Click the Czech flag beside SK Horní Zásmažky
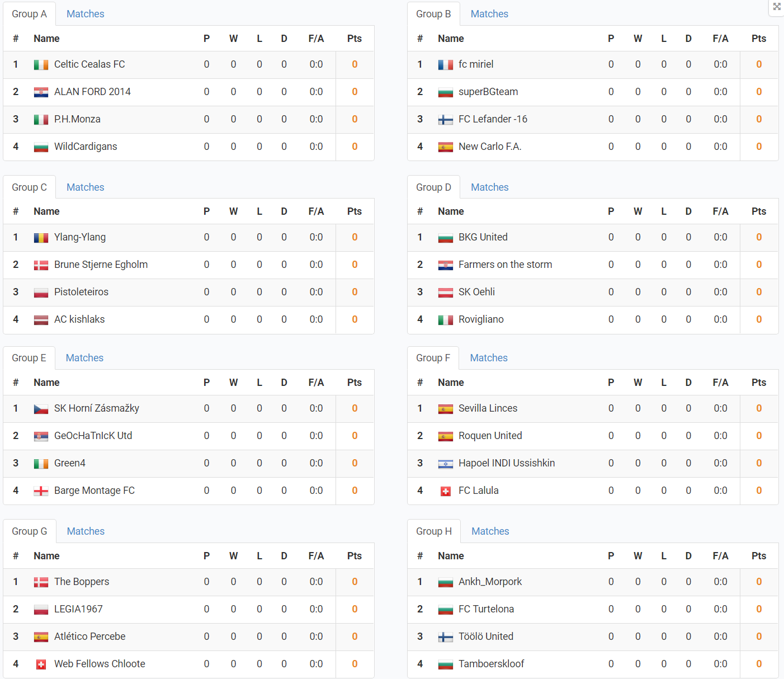Screen dimensions: 784x679 tap(41, 409)
